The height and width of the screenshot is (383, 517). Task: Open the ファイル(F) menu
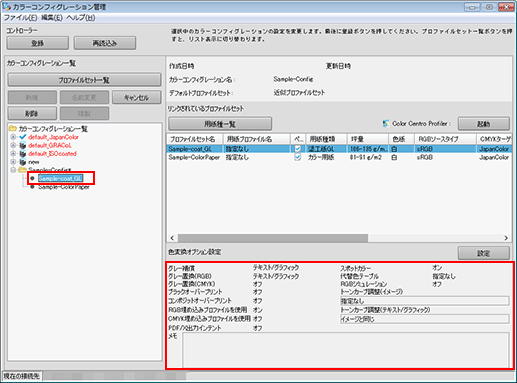pos(20,18)
